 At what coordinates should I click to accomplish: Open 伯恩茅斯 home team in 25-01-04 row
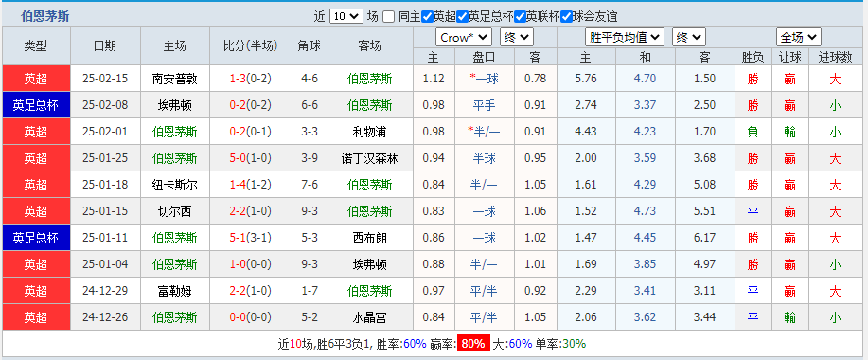pos(174,264)
